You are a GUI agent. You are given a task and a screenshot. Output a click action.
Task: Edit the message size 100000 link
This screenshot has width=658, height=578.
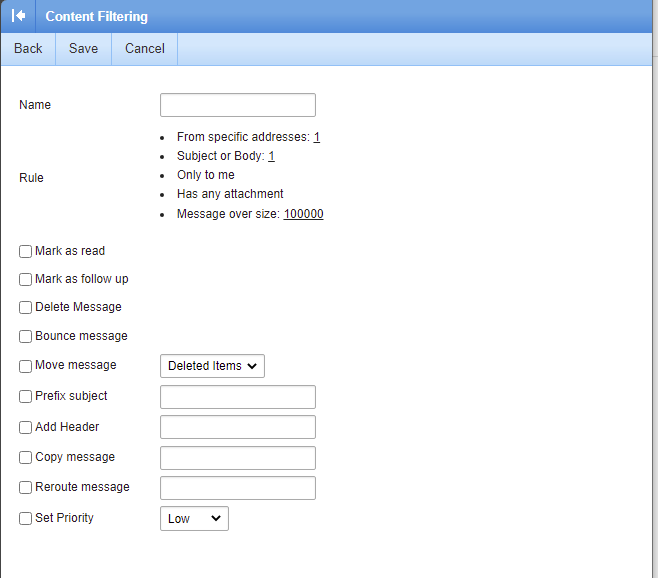click(303, 214)
